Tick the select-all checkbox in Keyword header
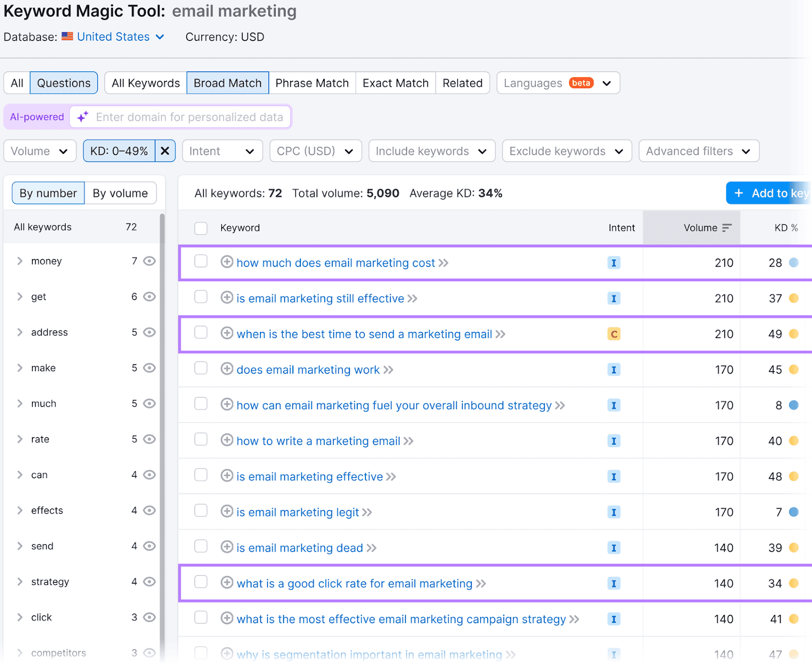The image size is (812, 664). [201, 228]
